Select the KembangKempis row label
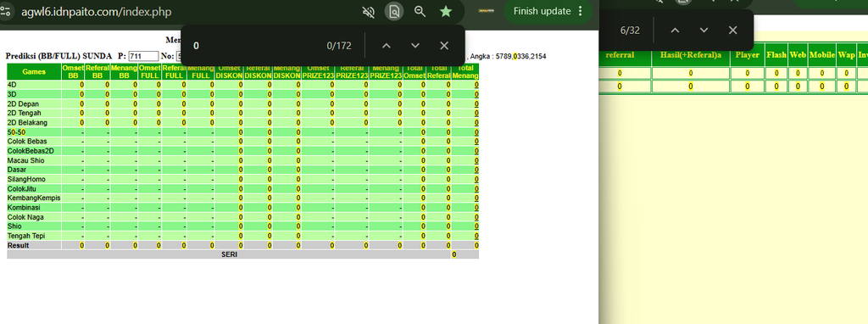868x324 pixels. pos(34,198)
